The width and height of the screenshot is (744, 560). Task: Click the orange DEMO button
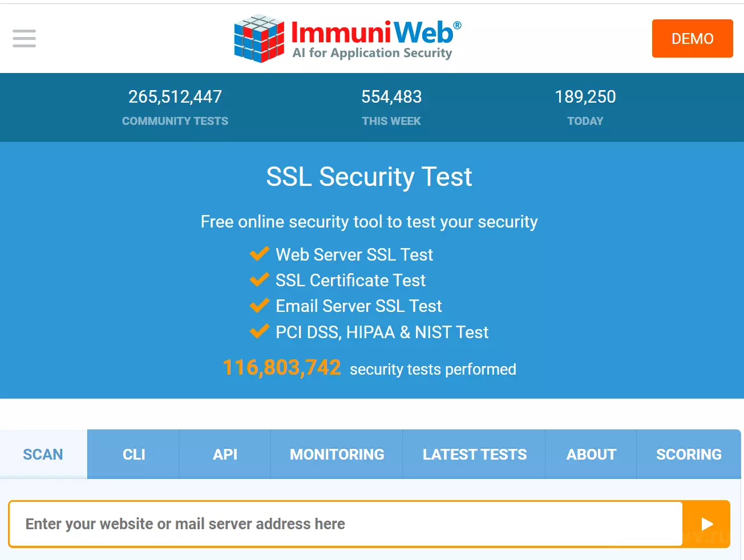[x=692, y=38]
